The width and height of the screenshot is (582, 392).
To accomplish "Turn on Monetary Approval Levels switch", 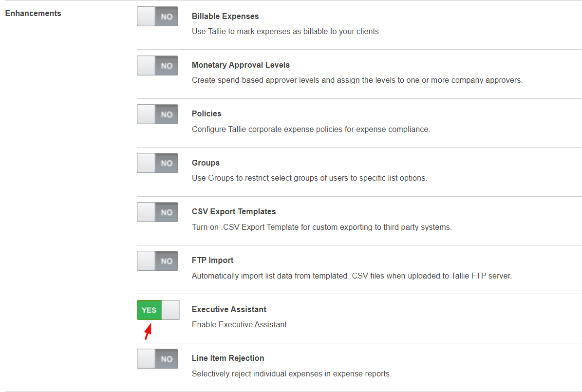I will coord(157,65).
